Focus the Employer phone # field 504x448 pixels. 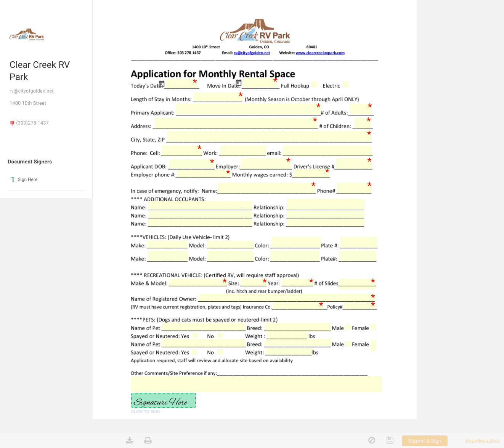pos(202,174)
